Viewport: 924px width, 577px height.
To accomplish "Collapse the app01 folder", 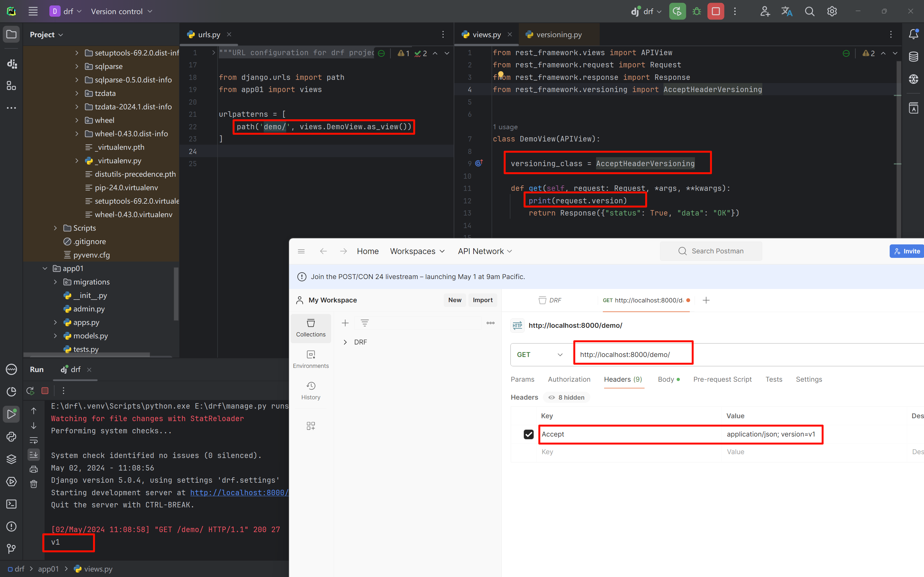I will (45, 268).
